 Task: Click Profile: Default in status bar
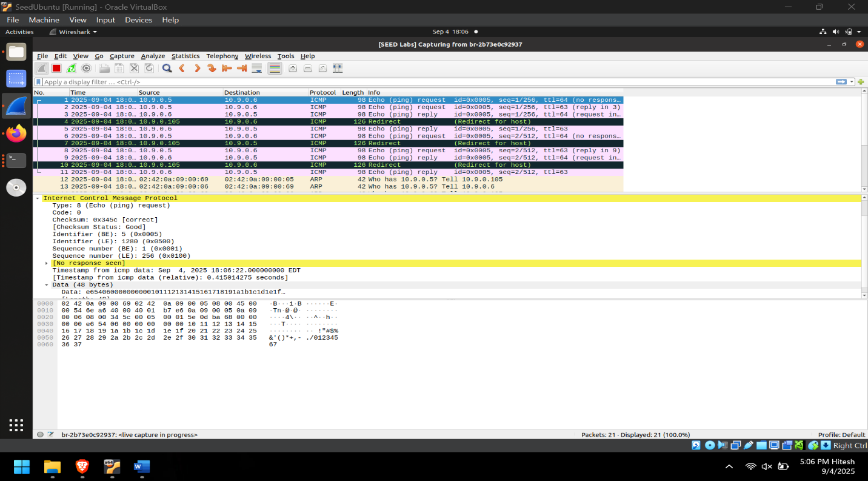(841, 434)
